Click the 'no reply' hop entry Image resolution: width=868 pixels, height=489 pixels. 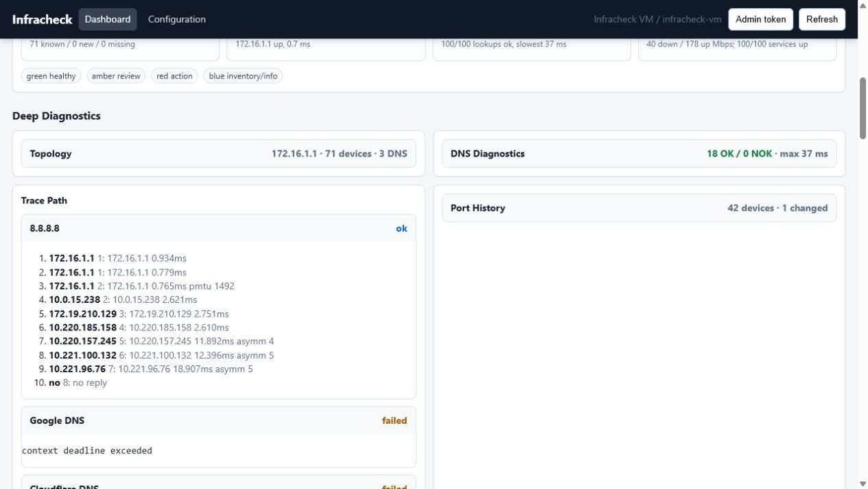[78, 383]
